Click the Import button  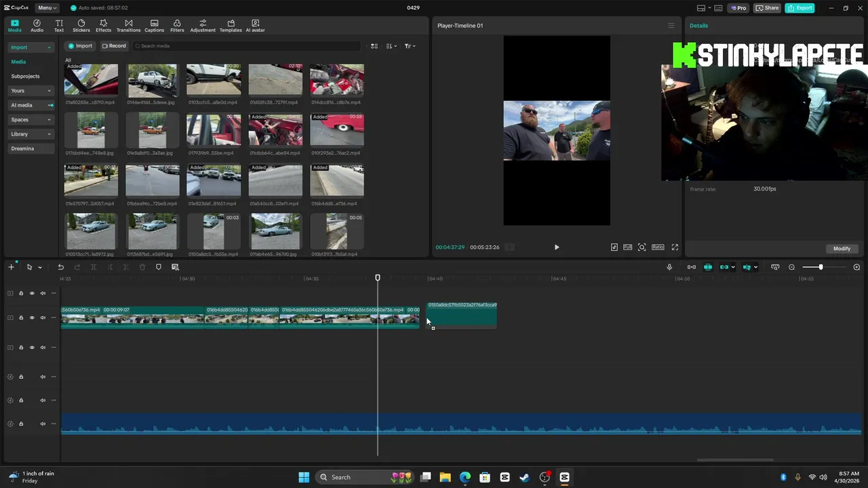point(80,46)
